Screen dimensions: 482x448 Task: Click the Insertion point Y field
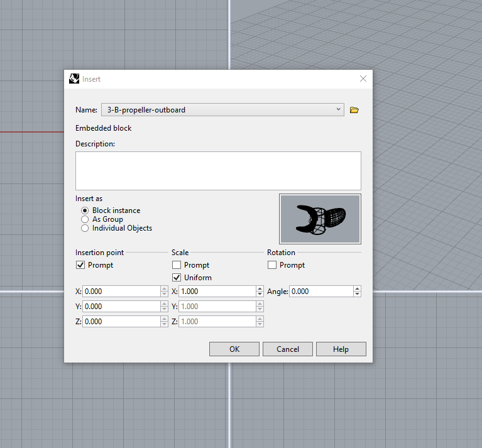pyautogui.click(x=121, y=307)
